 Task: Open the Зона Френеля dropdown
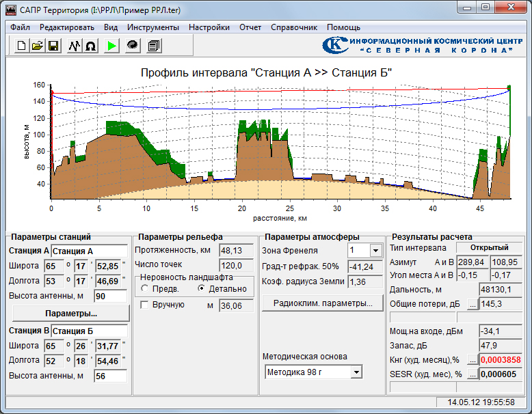(375, 251)
